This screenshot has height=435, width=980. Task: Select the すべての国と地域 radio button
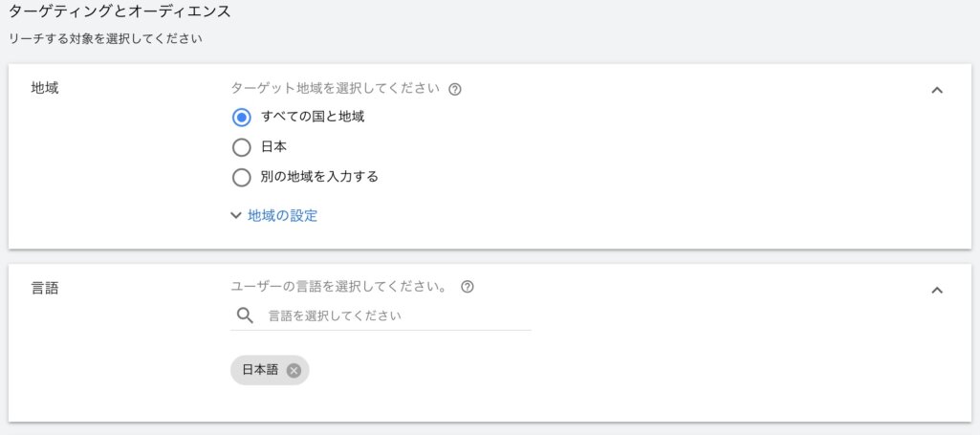tap(242, 117)
